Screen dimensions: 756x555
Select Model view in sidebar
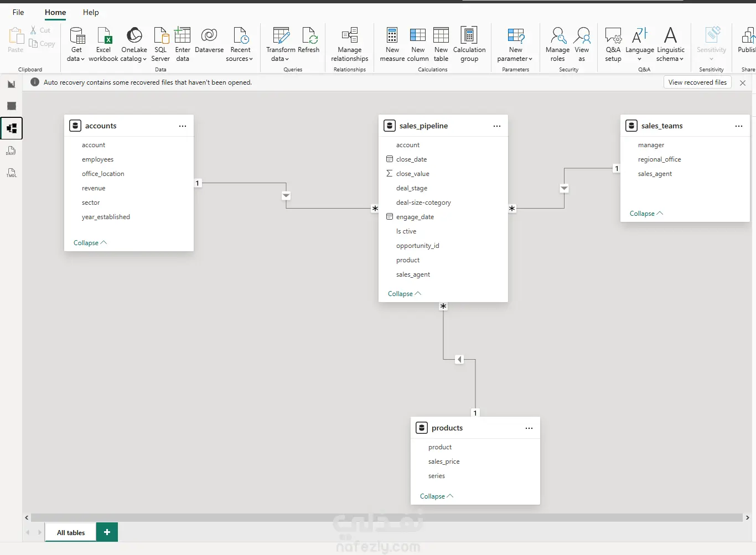point(12,128)
